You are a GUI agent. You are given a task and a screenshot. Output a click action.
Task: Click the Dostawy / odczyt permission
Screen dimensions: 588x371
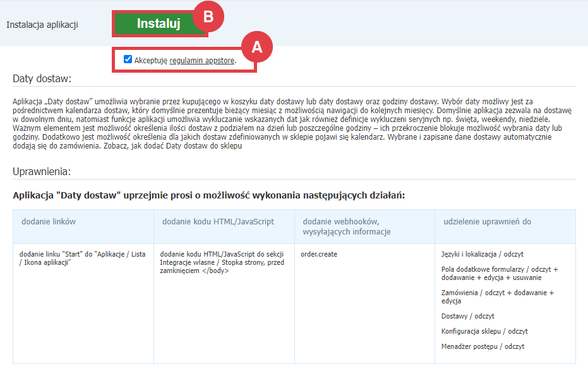click(x=467, y=316)
